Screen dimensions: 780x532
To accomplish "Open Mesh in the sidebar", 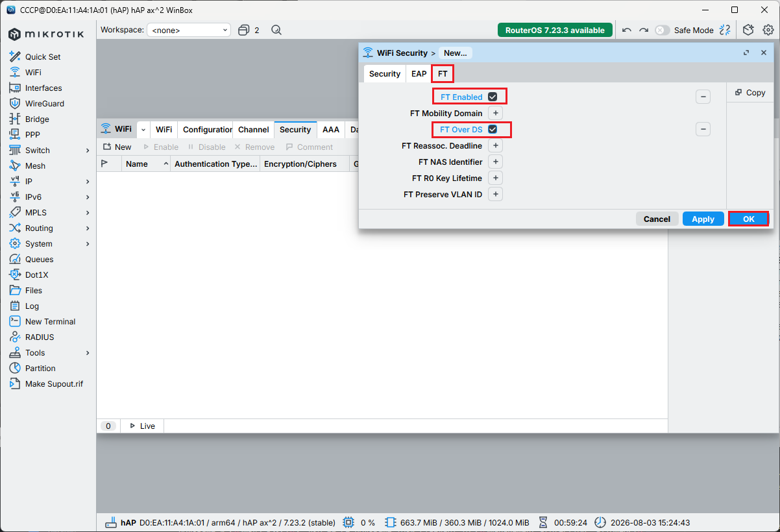I will (x=35, y=165).
